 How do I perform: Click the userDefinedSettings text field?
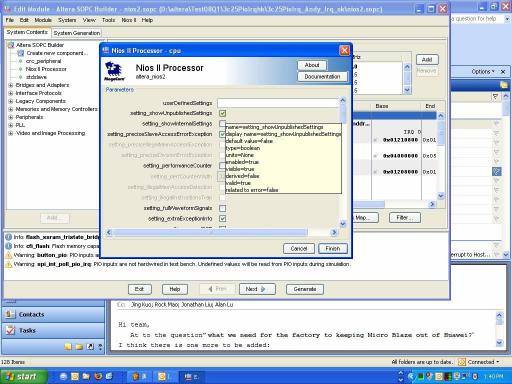pos(278,103)
